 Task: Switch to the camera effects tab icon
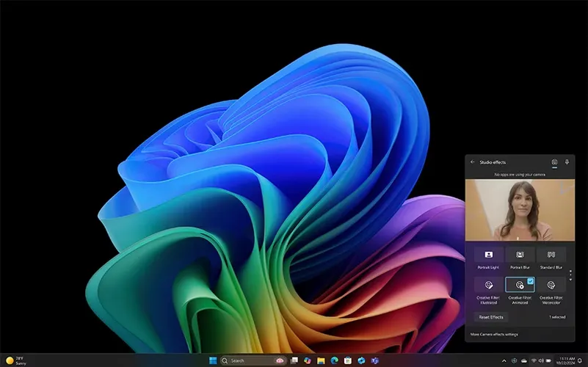(554, 162)
